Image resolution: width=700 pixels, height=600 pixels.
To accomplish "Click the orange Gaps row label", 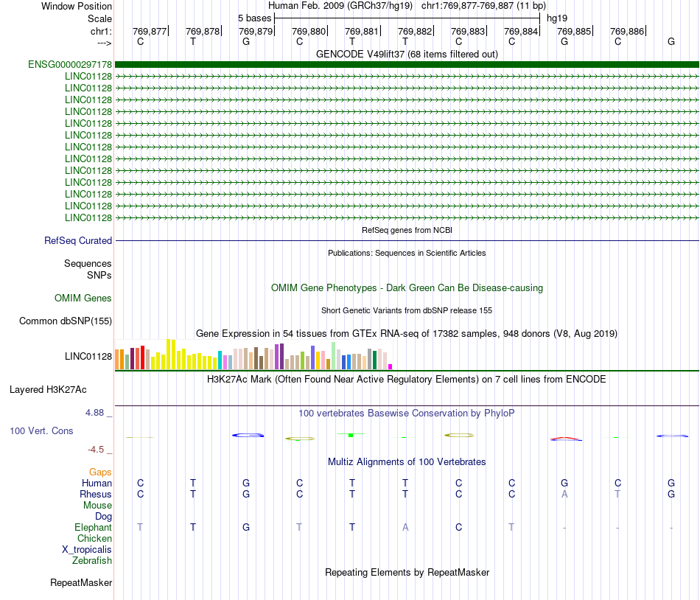I will pos(100,472).
